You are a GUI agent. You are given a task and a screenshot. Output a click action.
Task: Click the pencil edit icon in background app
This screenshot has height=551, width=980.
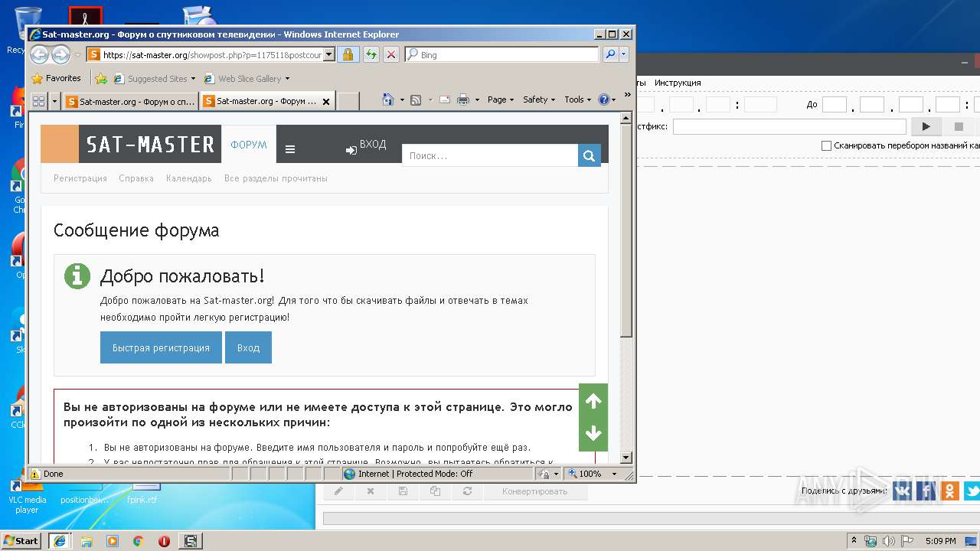[338, 491]
